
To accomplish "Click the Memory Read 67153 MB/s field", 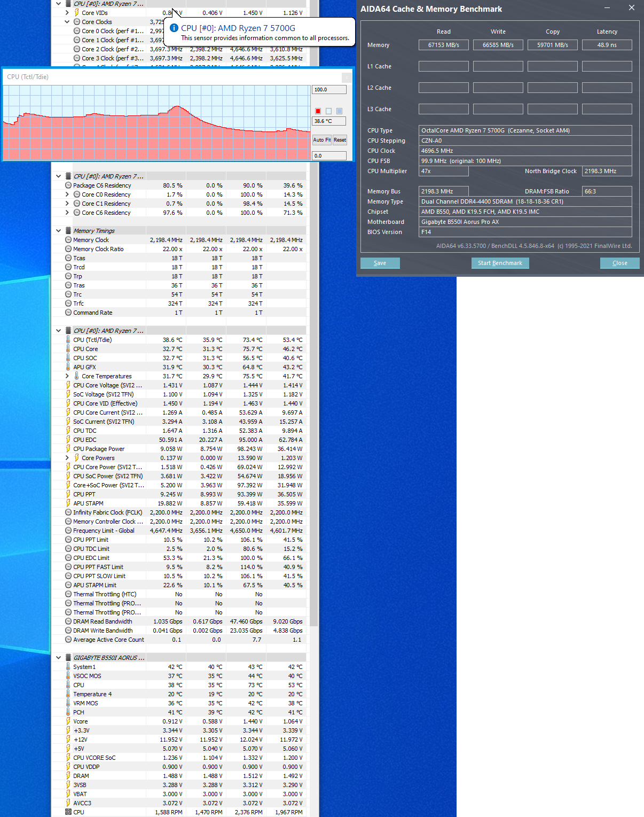I will click(444, 45).
